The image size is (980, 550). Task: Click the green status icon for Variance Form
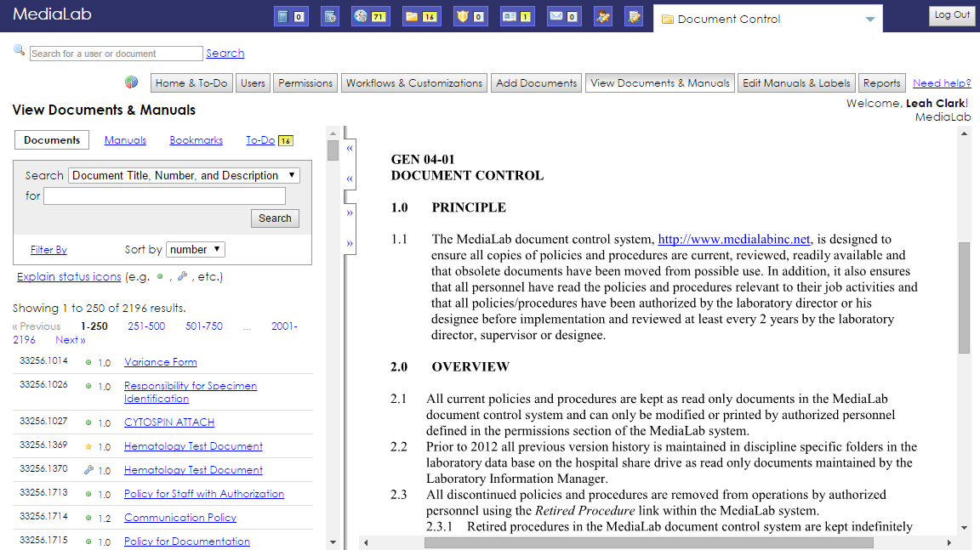88,362
